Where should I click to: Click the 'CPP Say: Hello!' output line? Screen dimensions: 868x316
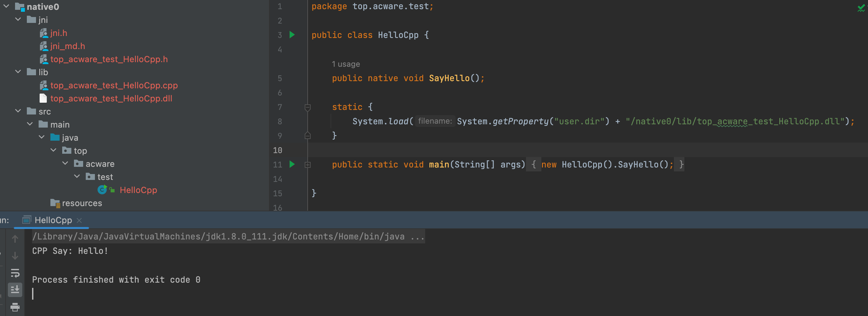click(70, 251)
